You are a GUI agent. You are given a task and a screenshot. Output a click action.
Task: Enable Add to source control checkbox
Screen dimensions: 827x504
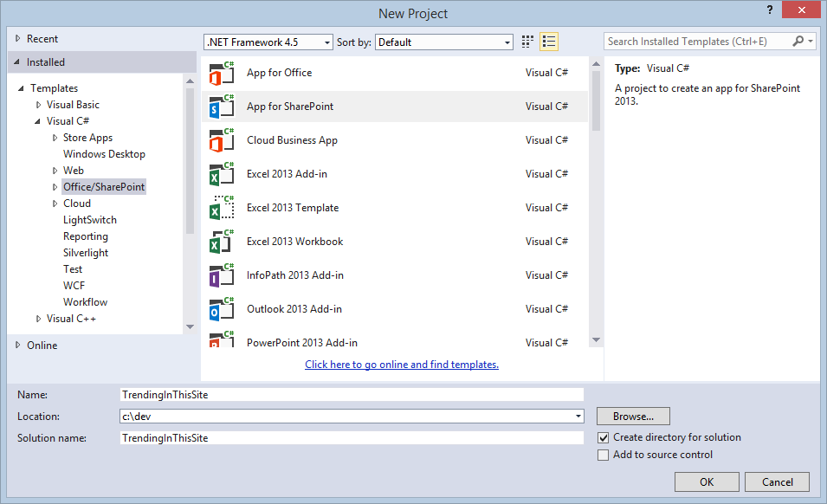click(x=604, y=455)
